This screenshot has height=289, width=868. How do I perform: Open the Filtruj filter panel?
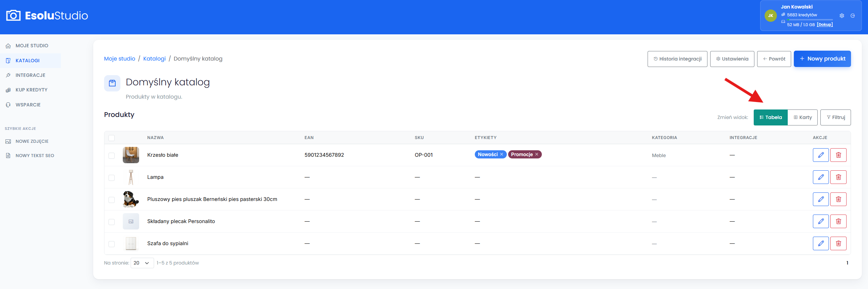pyautogui.click(x=836, y=117)
